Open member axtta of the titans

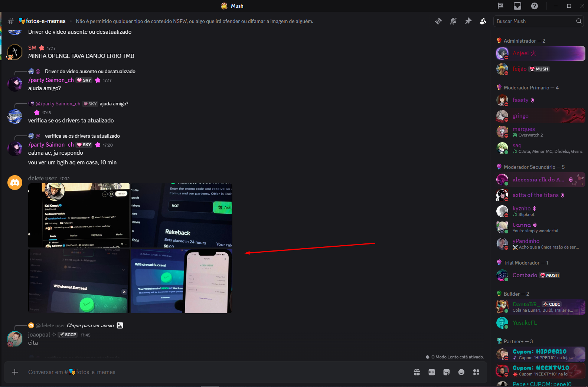click(x=540, y=195)
